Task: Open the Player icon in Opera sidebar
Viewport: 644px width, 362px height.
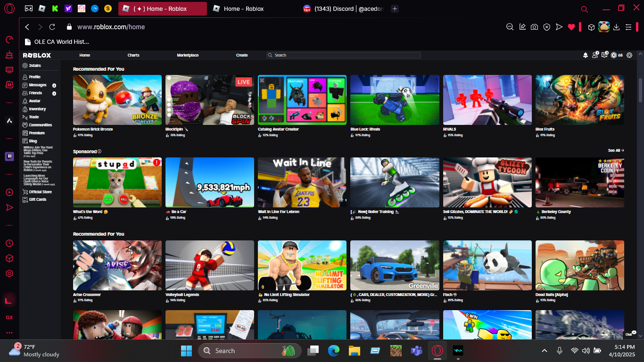Action: click(9, 192)
